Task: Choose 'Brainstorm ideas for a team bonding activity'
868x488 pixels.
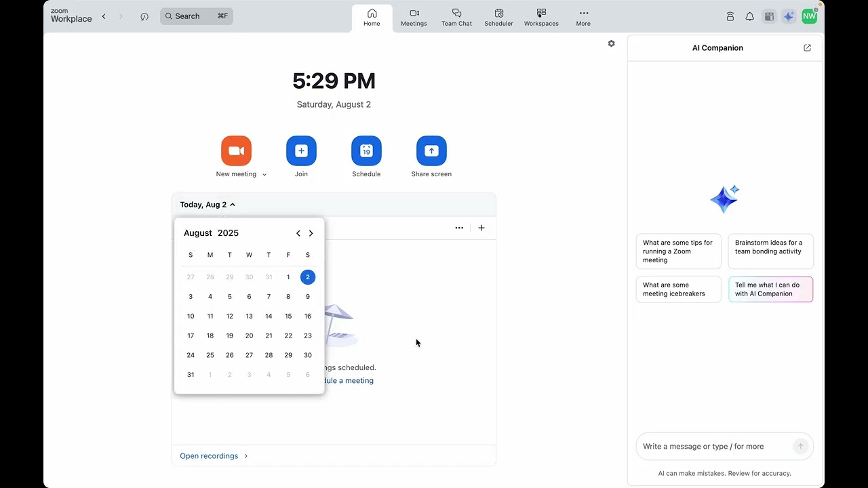Action: pyautogui.click(x=770, y=251)
